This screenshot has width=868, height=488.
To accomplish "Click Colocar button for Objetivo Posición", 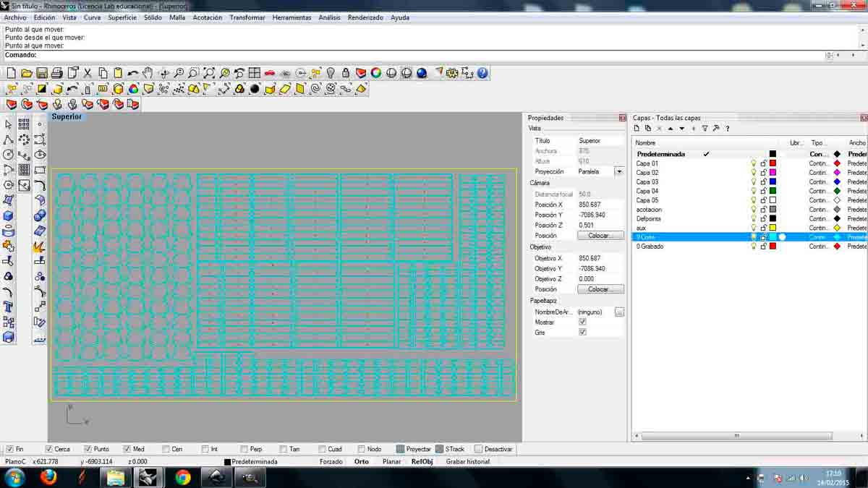I will 600,289.
